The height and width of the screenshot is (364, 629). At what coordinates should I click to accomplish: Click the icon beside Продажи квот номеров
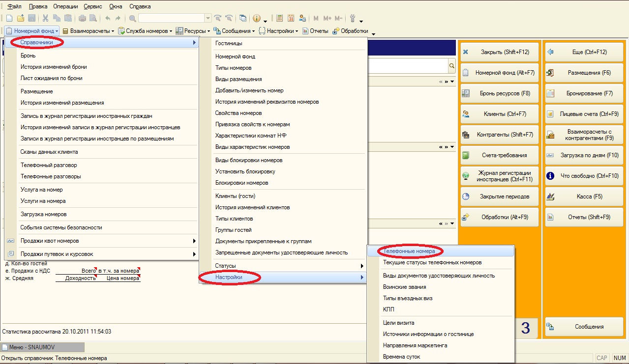click(x=11, y=241)
